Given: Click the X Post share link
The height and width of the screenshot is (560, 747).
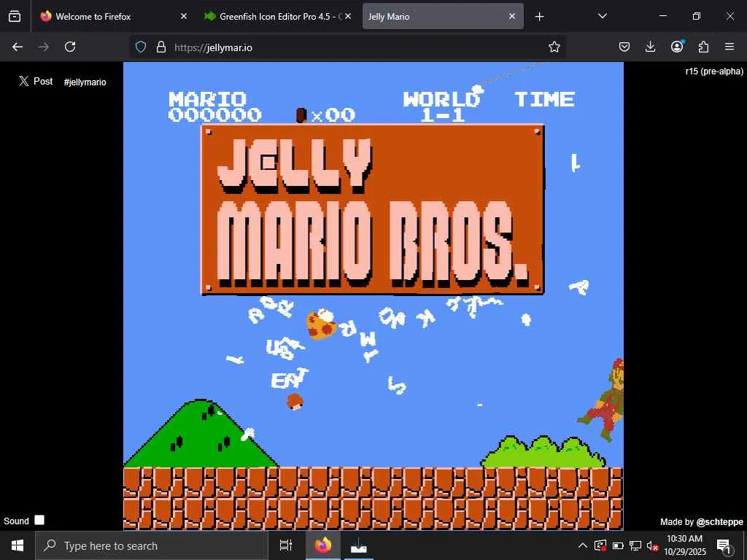Looking at the screenshot, I should coord(36,82).
